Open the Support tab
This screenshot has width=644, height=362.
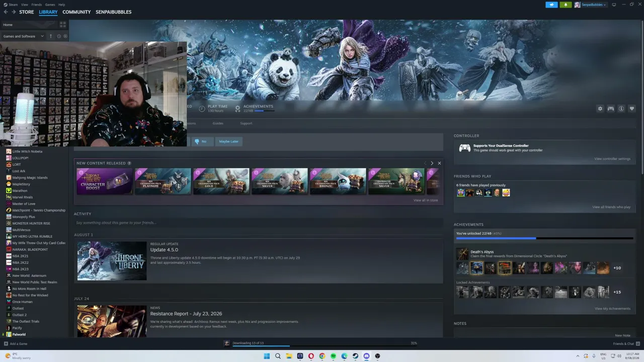pyautogui.click(x=246, y=123)
